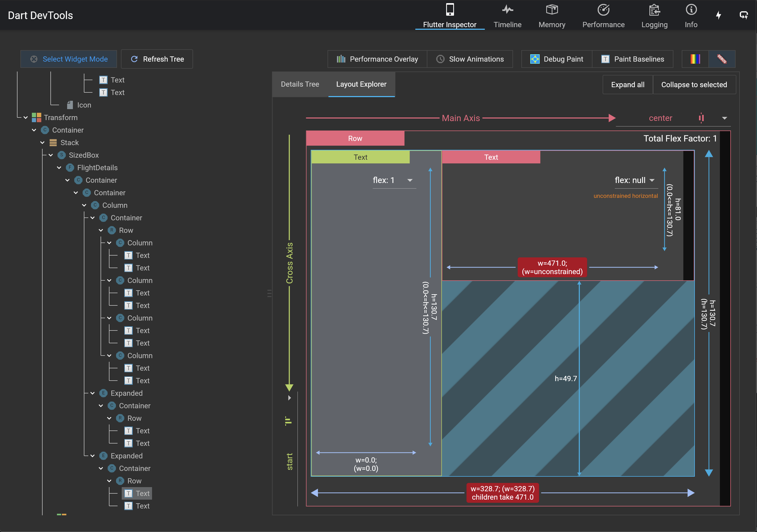Click Collapse to selected
Viewport: 757px width, 532px height.
[694, 84]
